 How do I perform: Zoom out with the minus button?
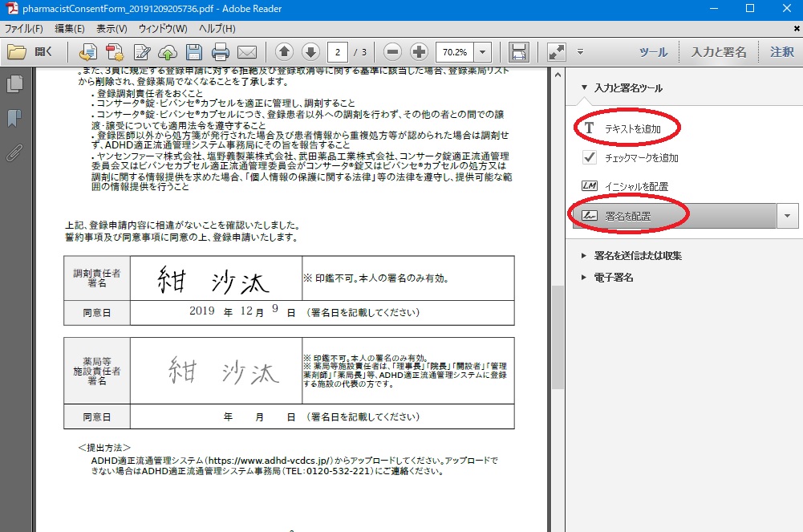tap(392, 52)
